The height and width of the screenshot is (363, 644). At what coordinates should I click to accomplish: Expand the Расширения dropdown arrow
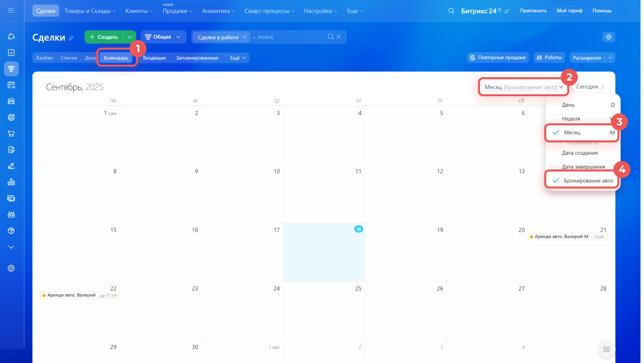610,58
